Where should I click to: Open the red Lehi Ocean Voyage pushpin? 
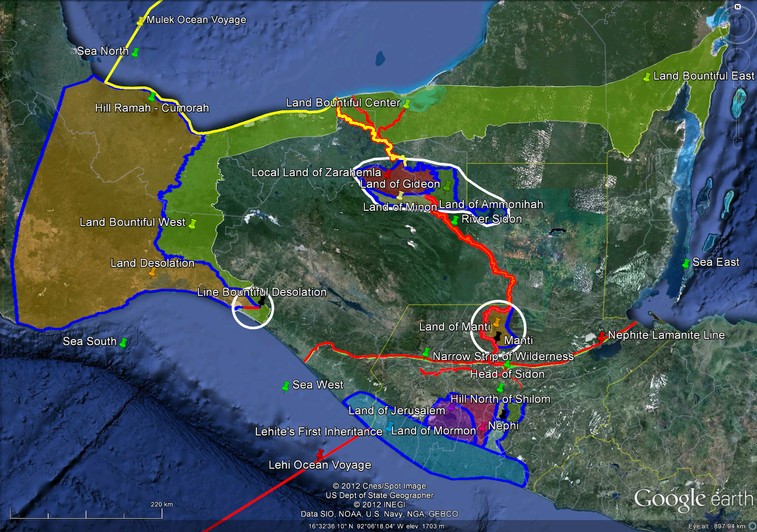(x=320, y=454)
